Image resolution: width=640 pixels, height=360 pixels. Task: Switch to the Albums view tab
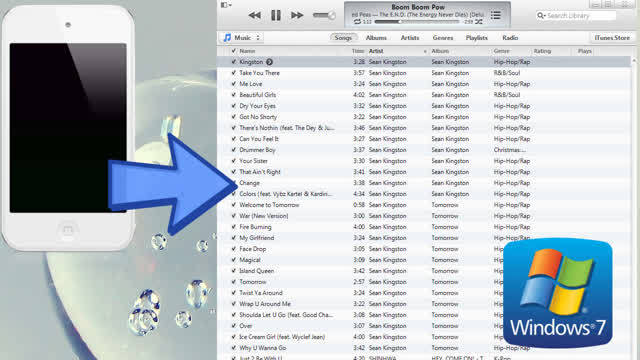tap(376, 38)
